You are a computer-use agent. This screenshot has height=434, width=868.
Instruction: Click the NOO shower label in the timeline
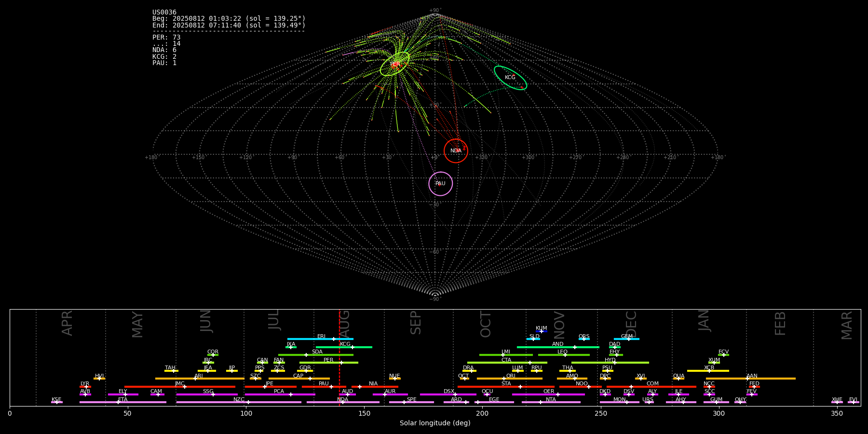(582, 384)
